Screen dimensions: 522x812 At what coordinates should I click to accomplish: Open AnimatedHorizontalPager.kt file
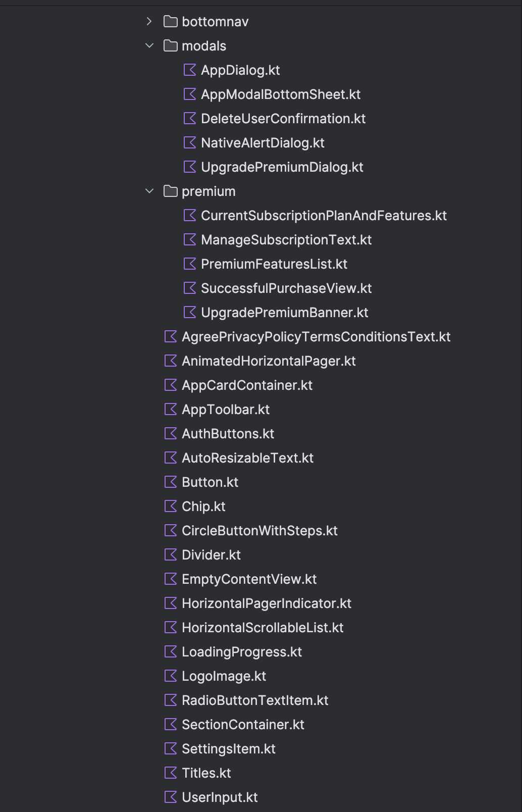click(269, 361)
